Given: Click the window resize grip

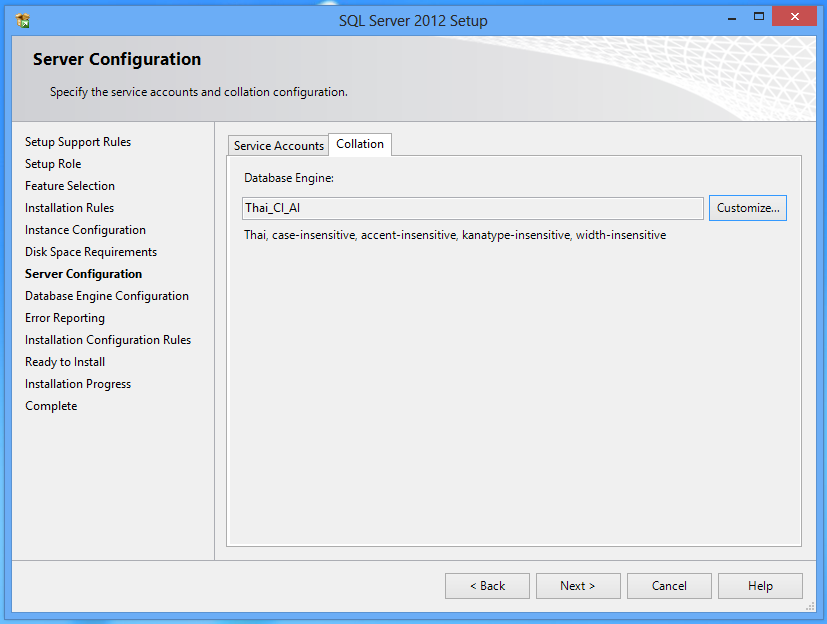Looking at the screenshot, I should tap(810, 607).
